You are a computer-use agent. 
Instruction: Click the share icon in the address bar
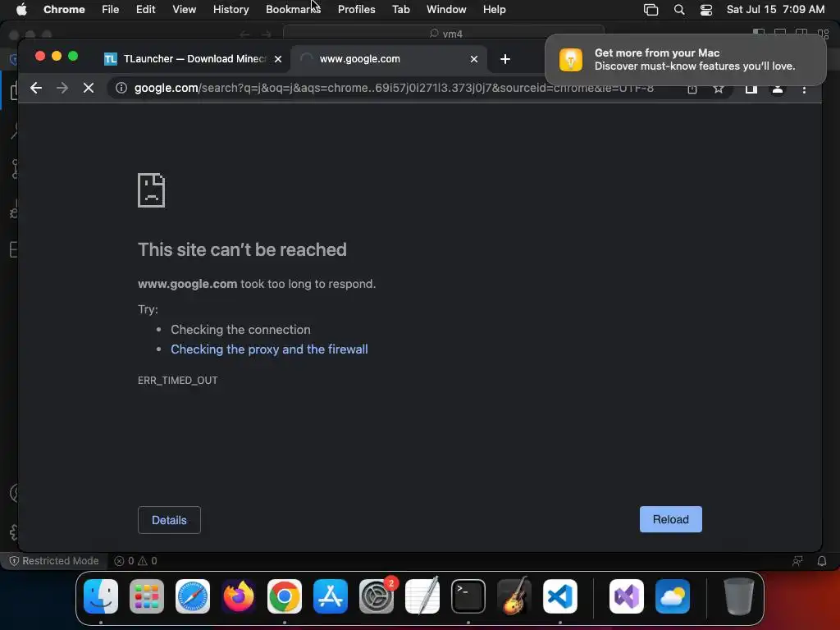(692, 89)
